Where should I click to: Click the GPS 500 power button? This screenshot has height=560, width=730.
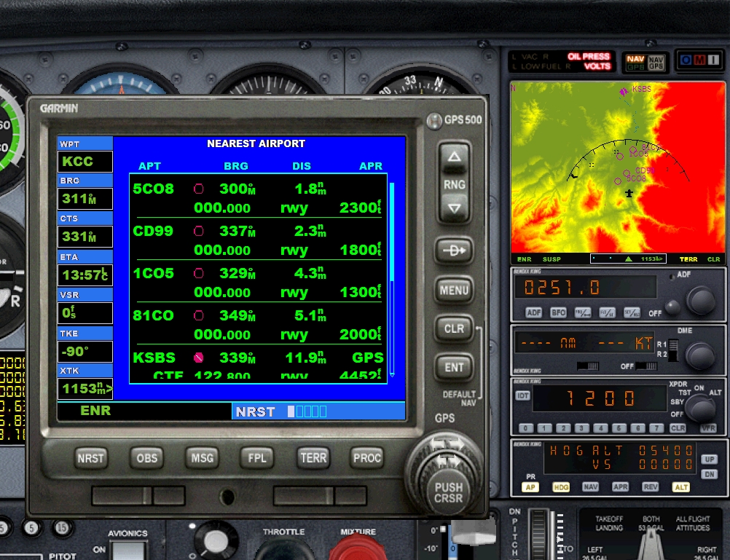pyautogui.click(x=434, y=121)
